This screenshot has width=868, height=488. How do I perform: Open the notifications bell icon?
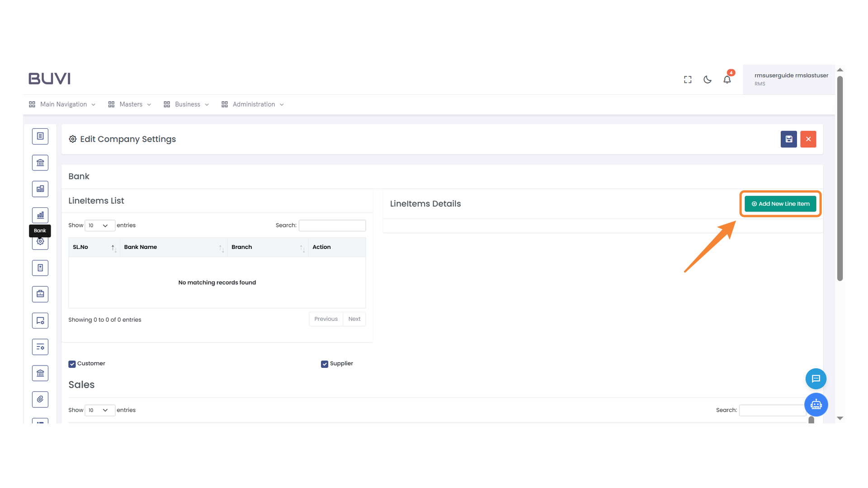pos(727,80)
